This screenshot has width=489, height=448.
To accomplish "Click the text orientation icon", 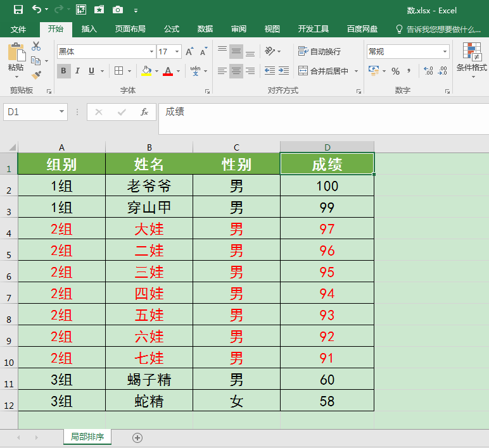I will tap(270, 51).
